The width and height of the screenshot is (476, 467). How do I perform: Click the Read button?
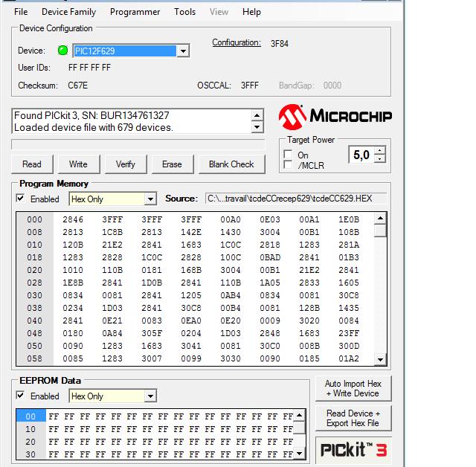[x=32, y=164]
